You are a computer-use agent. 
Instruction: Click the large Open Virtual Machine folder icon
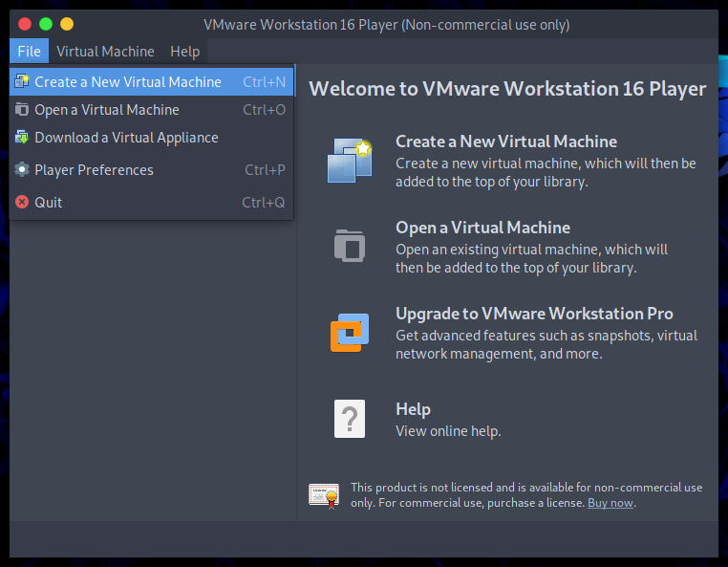coord(350,246)
